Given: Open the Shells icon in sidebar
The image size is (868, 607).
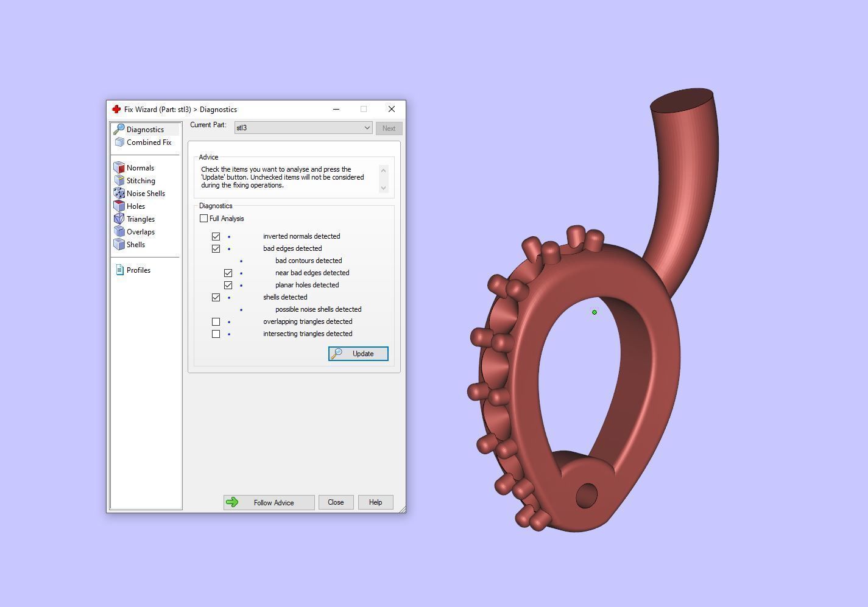Looking at the screenshot, I should coord(119,245).
